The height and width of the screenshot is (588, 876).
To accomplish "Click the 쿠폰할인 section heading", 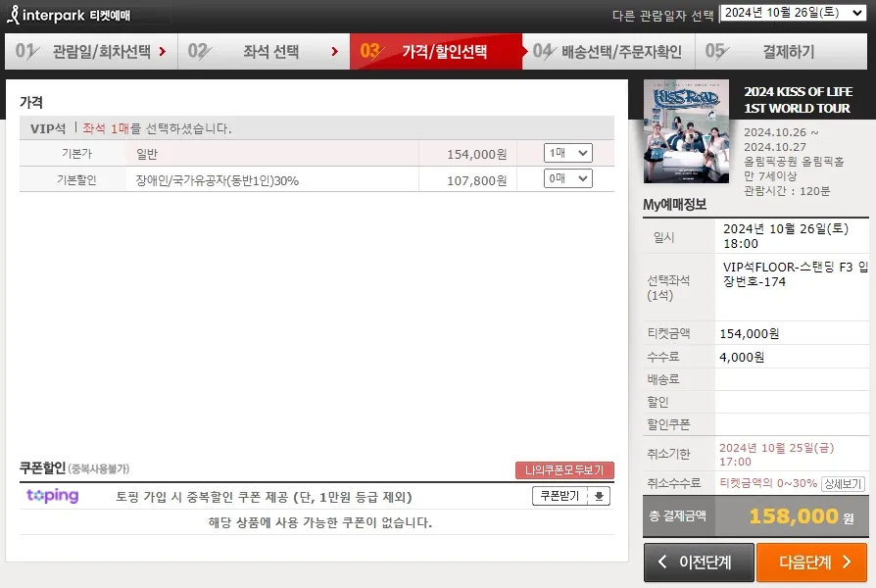I will point(42,467).
